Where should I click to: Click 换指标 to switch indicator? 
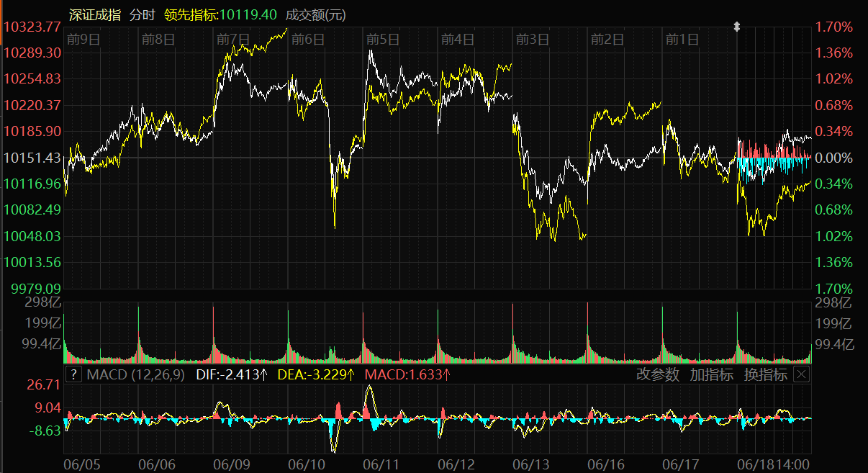tap(765, 374)
